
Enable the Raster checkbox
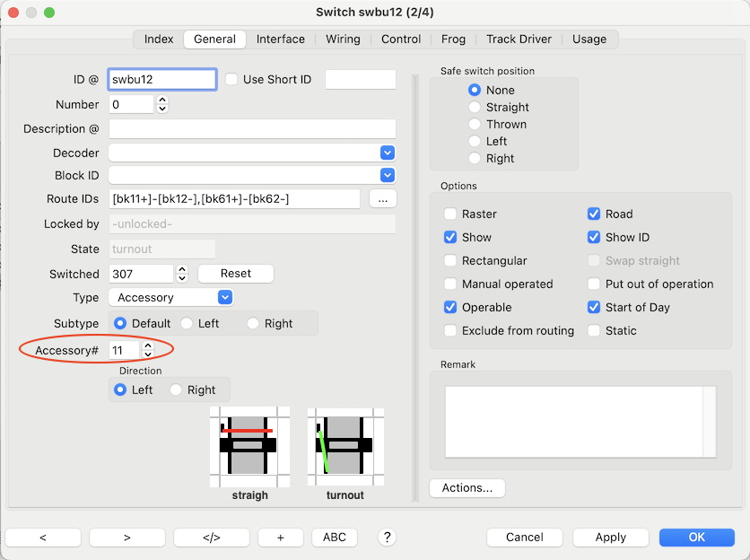(x=450, y=214)
